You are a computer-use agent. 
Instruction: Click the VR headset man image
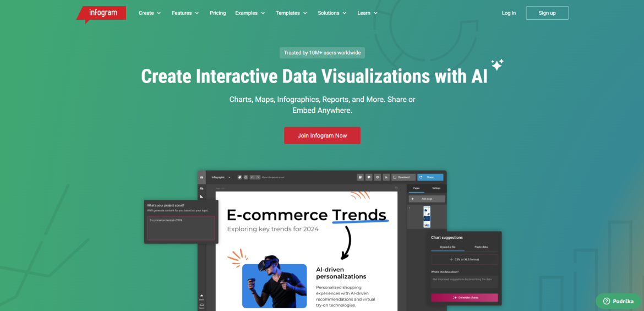click(274, 281)
